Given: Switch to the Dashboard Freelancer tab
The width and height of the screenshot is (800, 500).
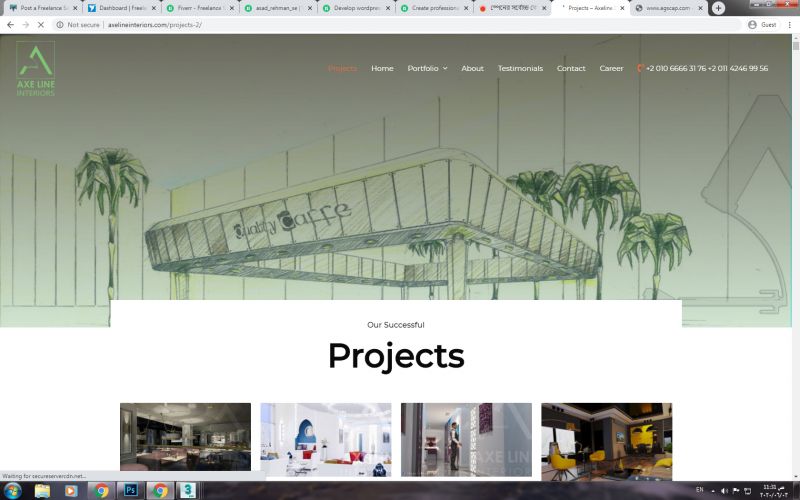Looking at the screenshot, I should tap(121, 8).
